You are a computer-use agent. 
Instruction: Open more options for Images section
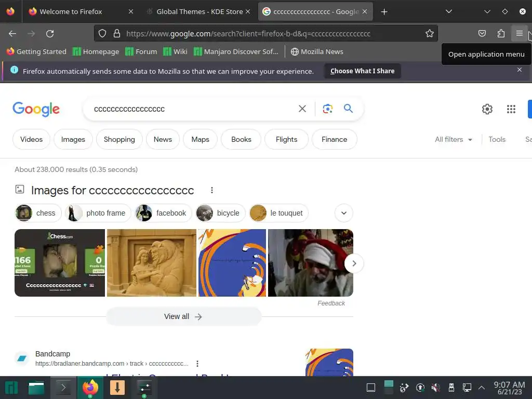(x=212, y=190)
